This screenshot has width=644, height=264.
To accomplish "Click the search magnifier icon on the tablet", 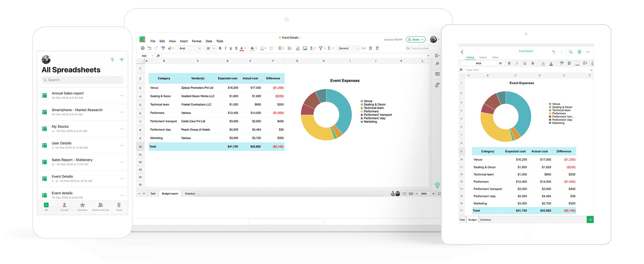I will point(571,52).
